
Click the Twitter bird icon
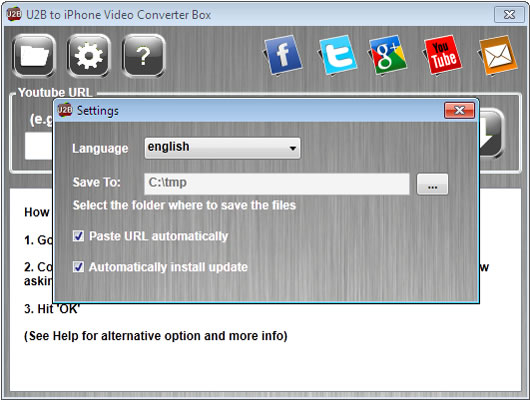pos(338,55)
